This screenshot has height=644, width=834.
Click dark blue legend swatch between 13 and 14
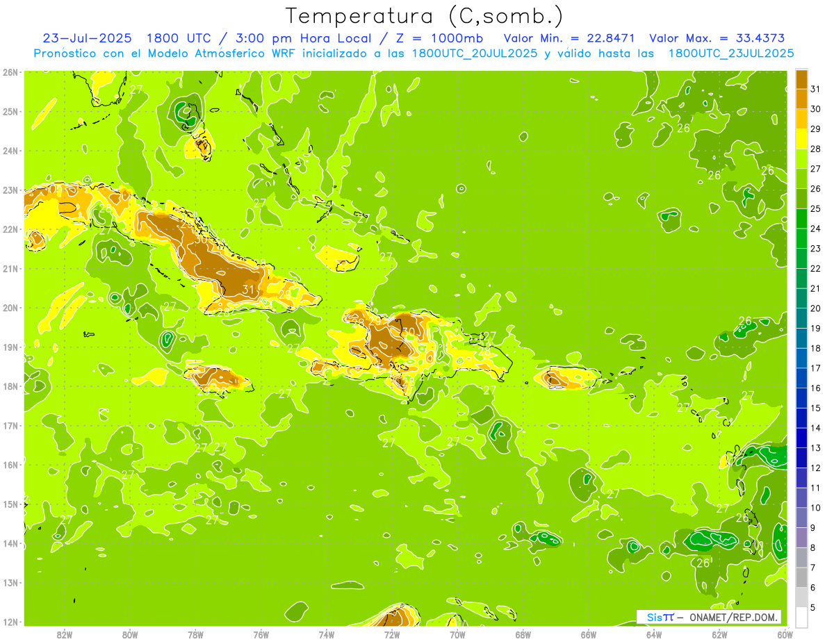click(801, 438)
